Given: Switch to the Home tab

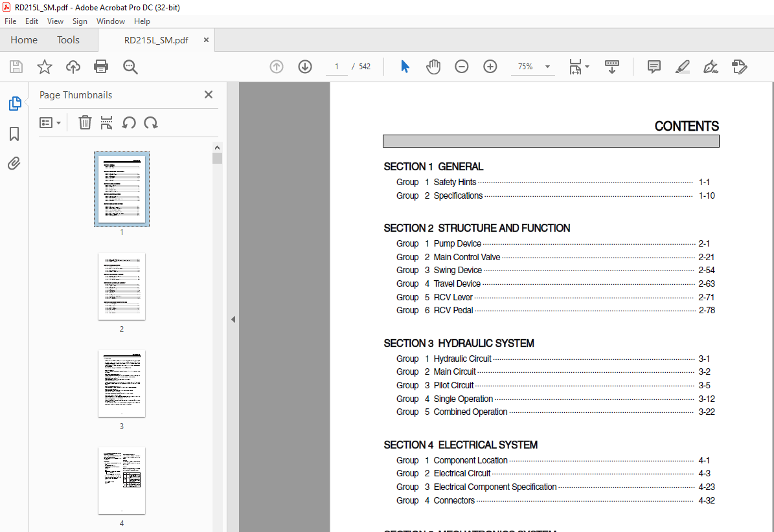Looking at the screenshot, I should (24, 40).
